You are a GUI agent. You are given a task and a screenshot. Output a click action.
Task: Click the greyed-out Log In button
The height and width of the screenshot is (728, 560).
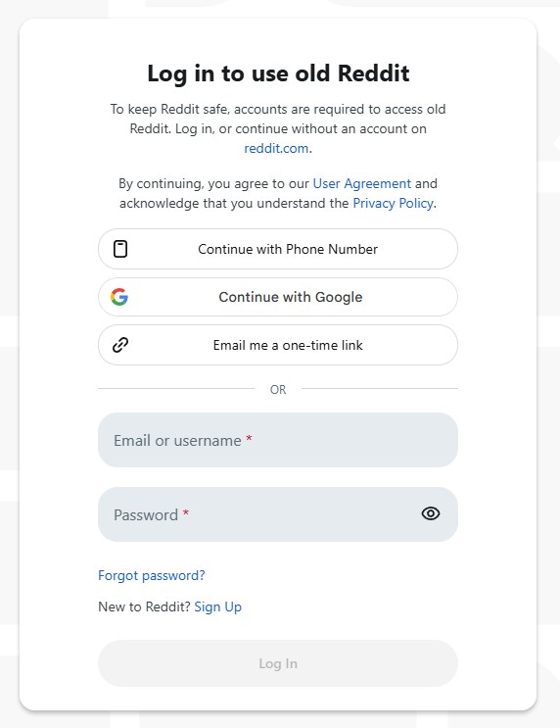click(x=278, y=663)
